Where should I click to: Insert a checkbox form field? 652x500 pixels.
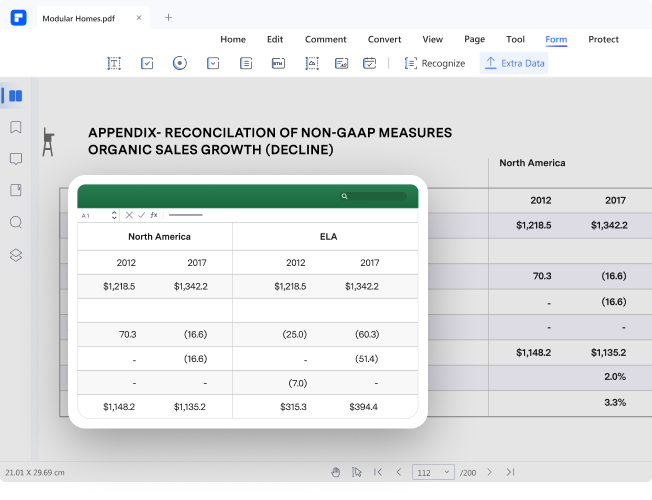click(x=147, y=63)
